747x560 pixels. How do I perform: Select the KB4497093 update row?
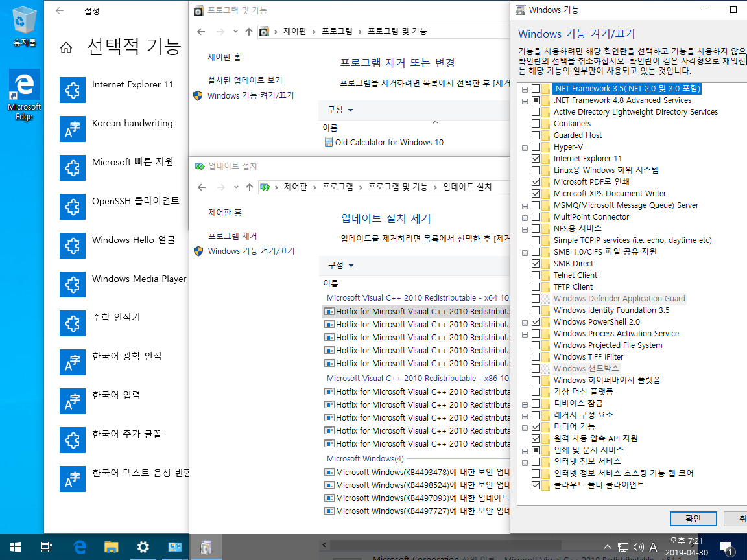pos(417,498)
